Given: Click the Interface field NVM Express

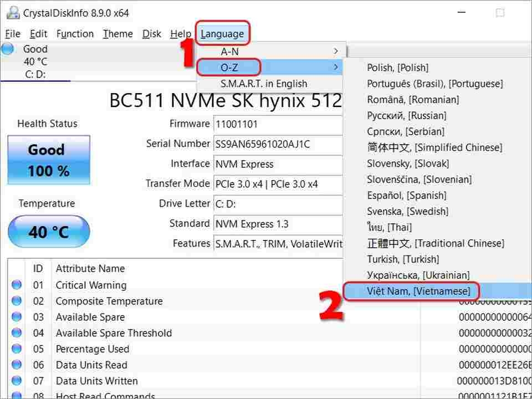Looking at the screenshot, I should [278, 164].
